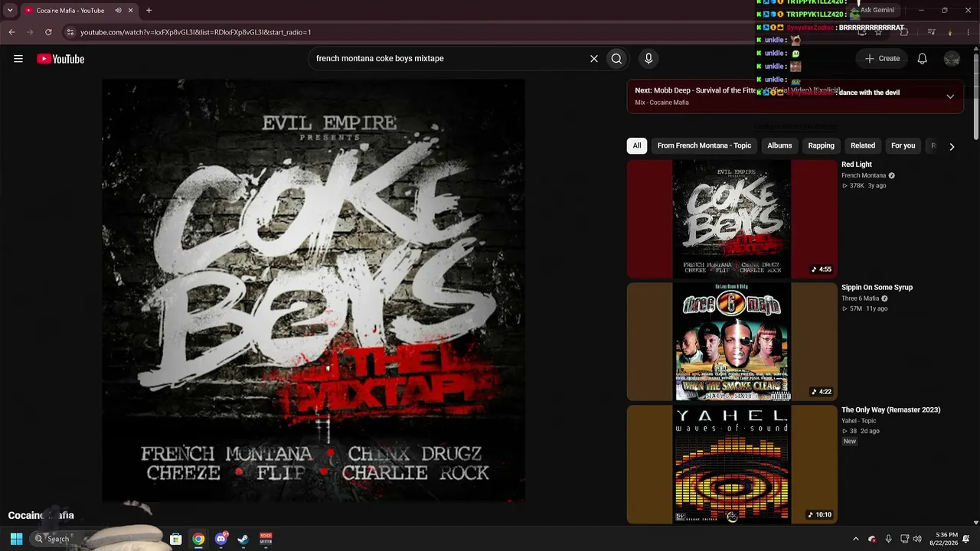Open Voicemeeter from the taskbar
The image size is (980, 551).
[x=266, y=539]
